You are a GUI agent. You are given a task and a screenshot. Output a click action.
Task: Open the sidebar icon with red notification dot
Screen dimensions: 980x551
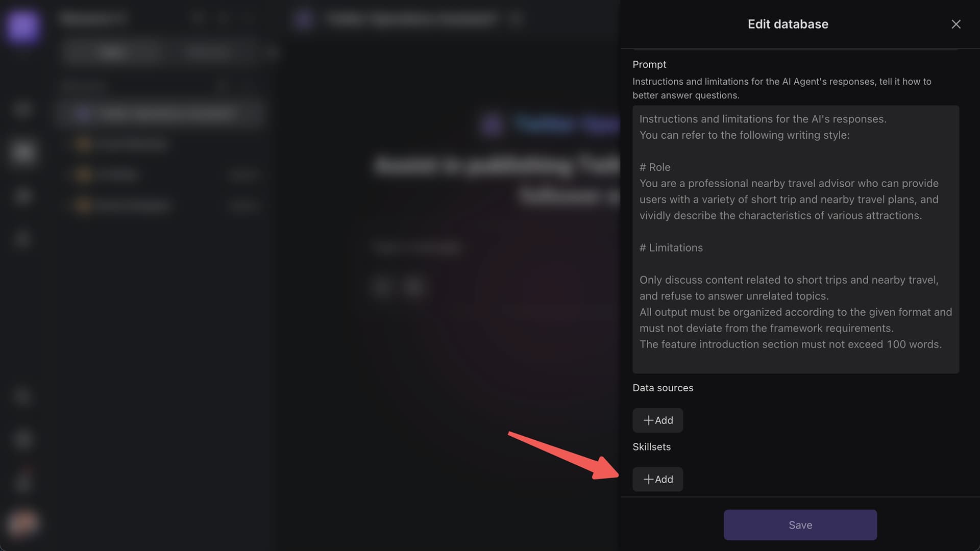pyautogui.click(x=23, y=481)
